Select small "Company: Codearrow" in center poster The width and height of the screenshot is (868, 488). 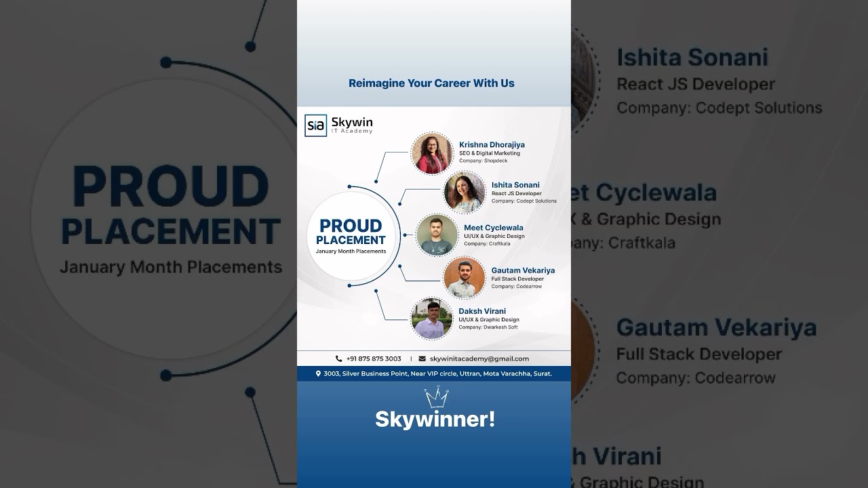point(517,286)
